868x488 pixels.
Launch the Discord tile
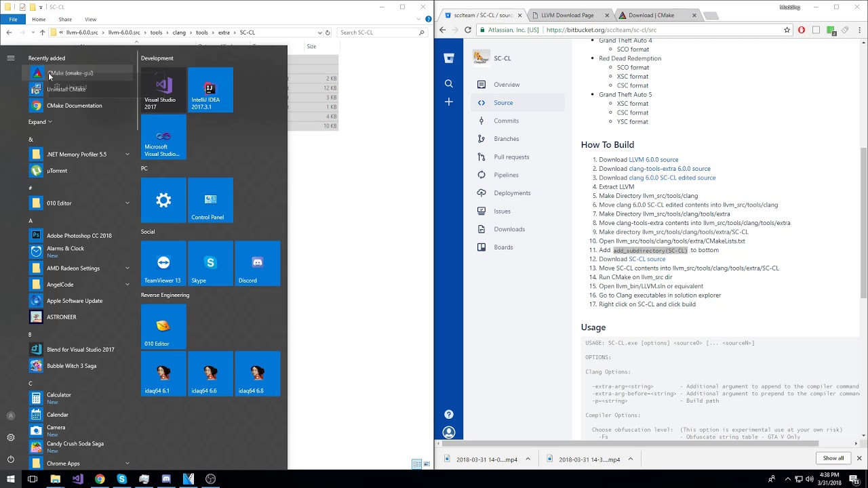[258, 263]
